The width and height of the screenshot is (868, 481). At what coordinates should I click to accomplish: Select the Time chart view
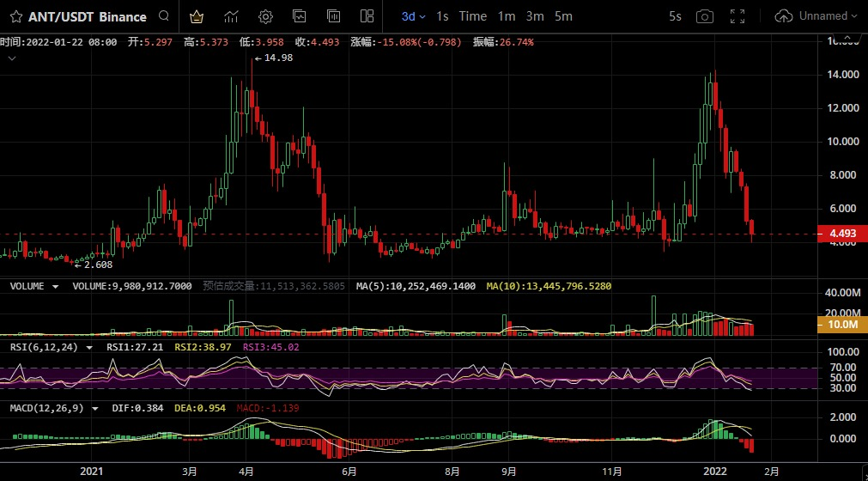pyautogui.click(x=472, y=16)
